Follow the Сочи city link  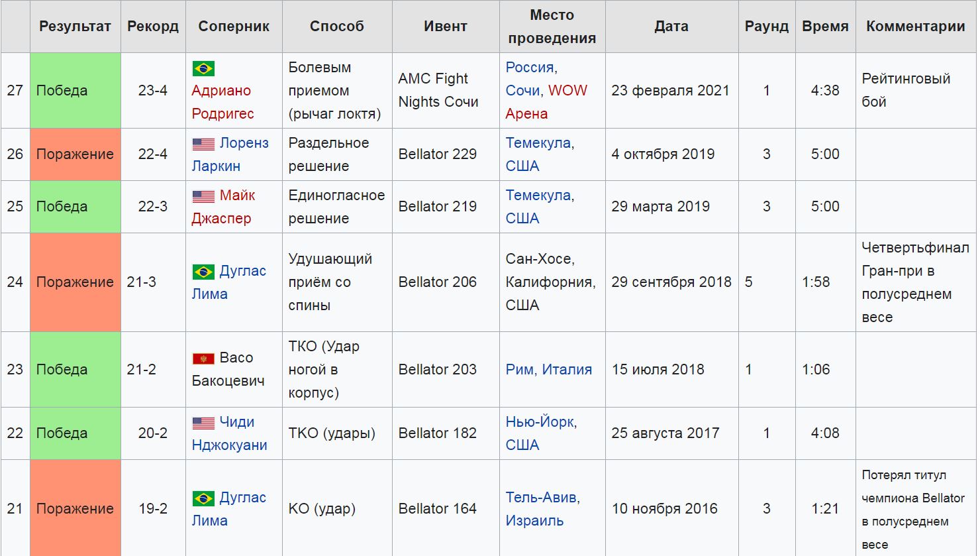pyautogui.click(x=522, y=91)
